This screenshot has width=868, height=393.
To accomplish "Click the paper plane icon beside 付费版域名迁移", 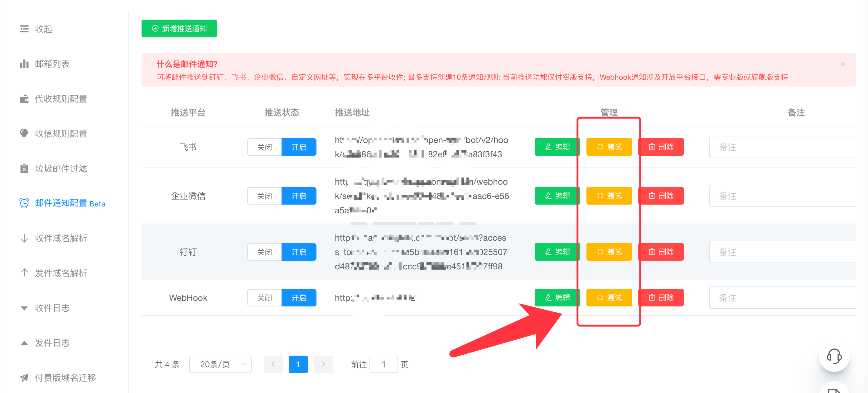I will click(x=24, y=378).
